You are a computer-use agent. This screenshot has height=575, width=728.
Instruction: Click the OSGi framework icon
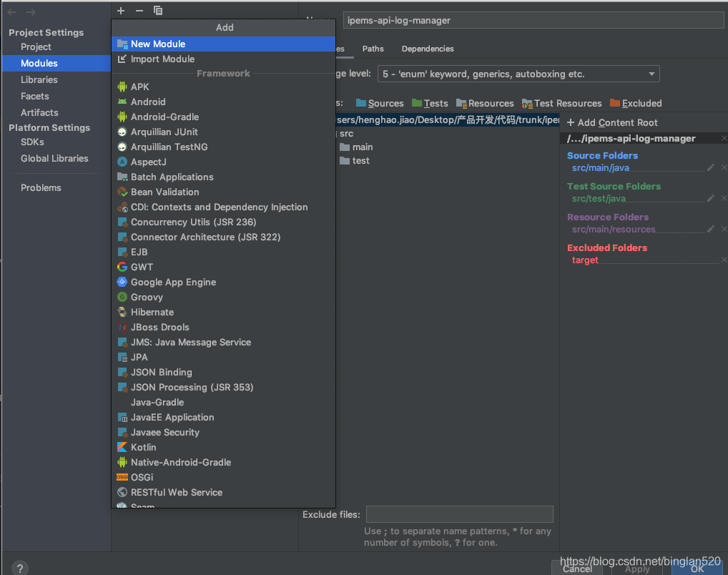[x=122, y=478]
